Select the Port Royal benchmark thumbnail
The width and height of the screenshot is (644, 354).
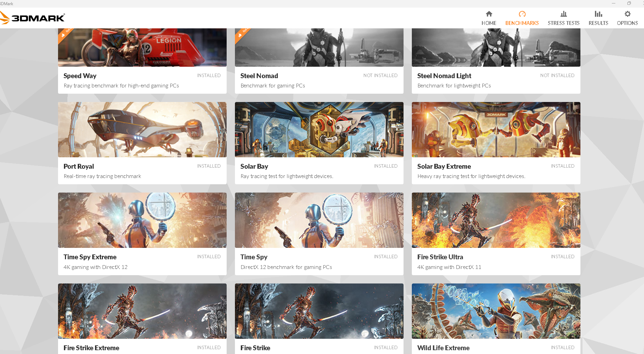142,130
